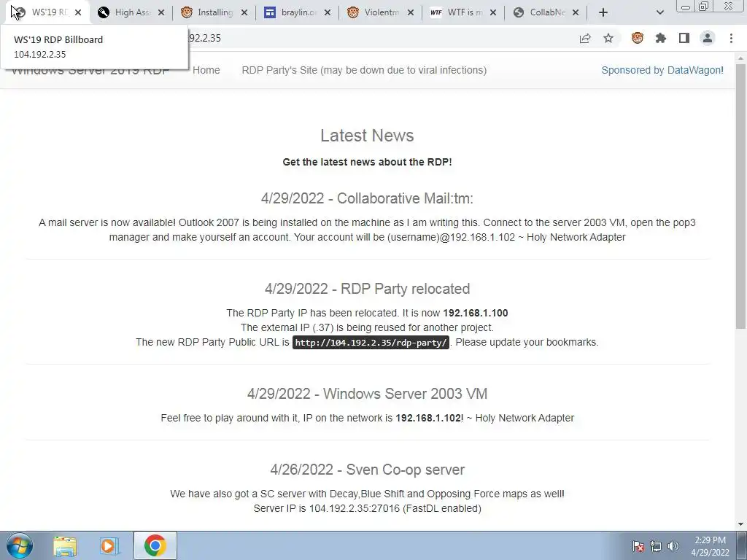Open the RDP Party's Site link
Screen dimensions: 747x560
364,70
